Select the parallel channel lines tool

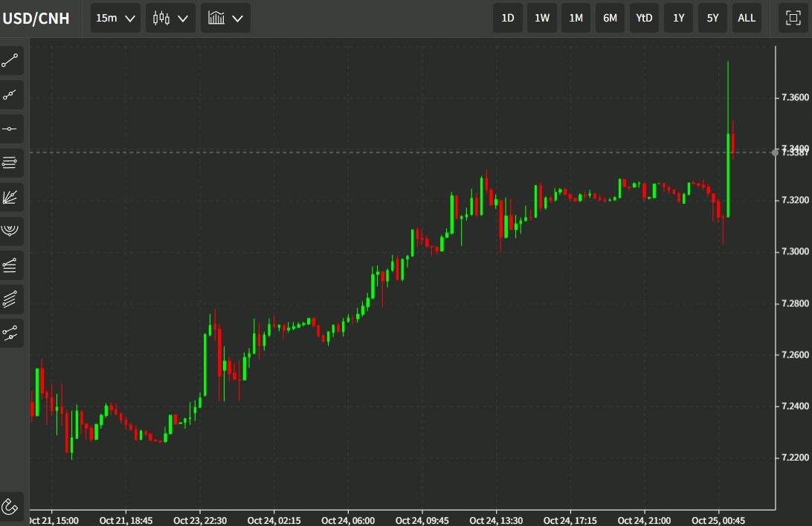10,299
